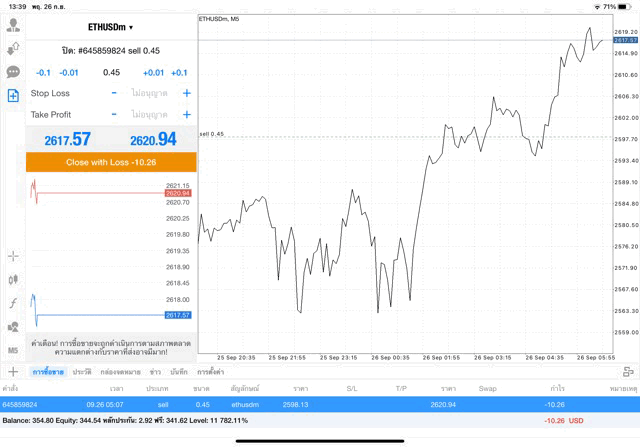The image size is (640, 447).
Task: Open the M5 timeframe selector
Action: pyautogui.click(x=13, y=351)
